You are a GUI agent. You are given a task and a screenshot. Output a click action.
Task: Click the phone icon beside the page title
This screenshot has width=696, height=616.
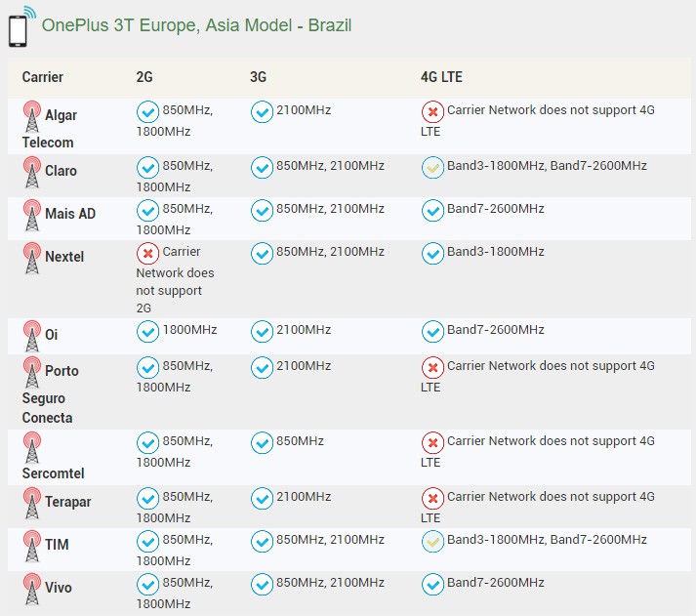[x=20, y=26]
